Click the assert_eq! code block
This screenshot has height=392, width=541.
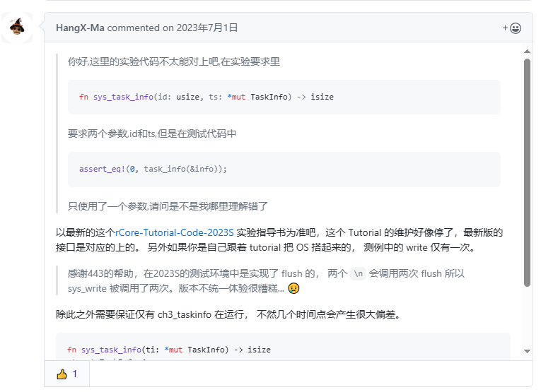(284, 170)
